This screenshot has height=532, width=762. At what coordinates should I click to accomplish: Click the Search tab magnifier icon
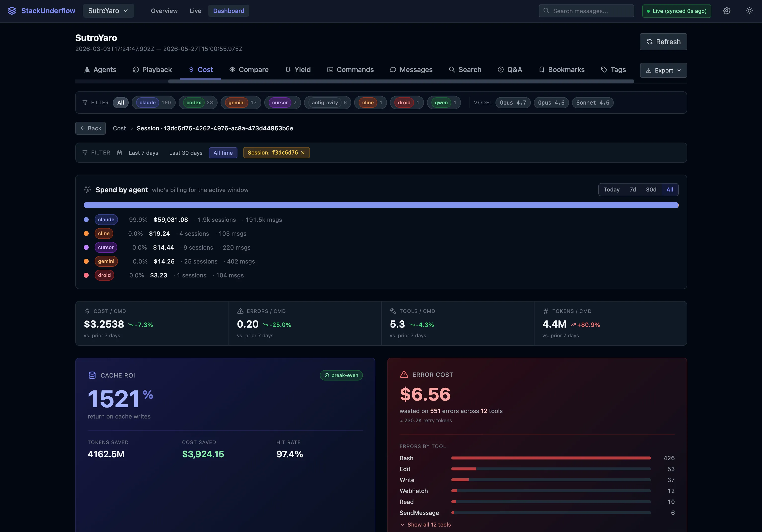[x=452, y=70]
